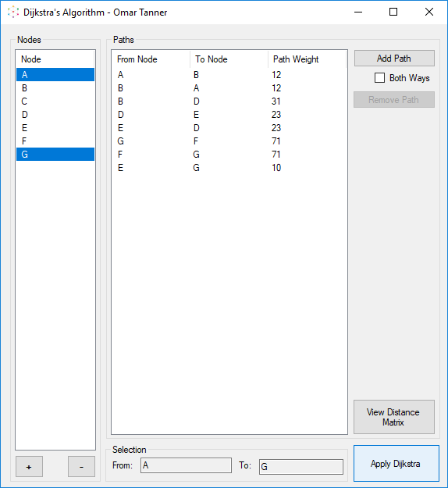
Task: Select node B in the Nodes list
Action: [55, 88]
